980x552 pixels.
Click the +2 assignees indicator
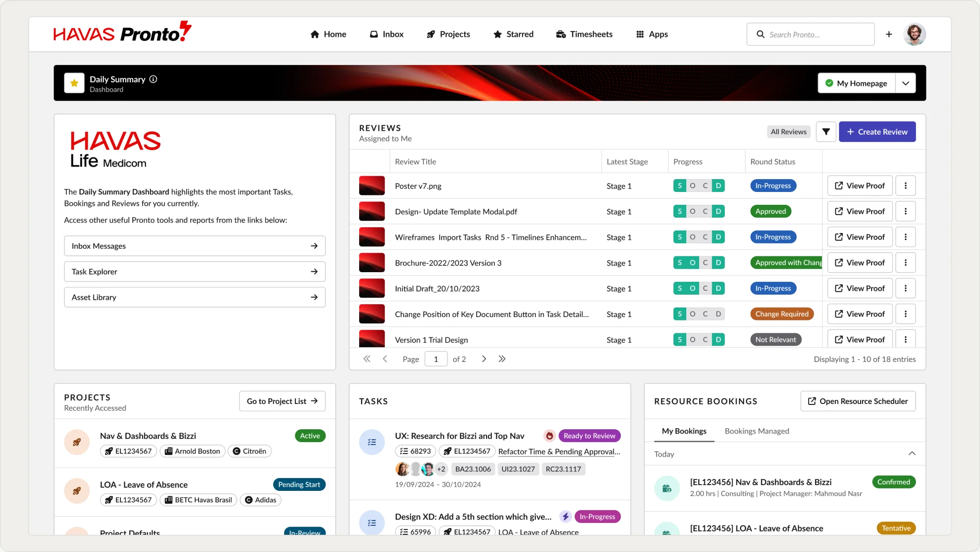[441, 469]
